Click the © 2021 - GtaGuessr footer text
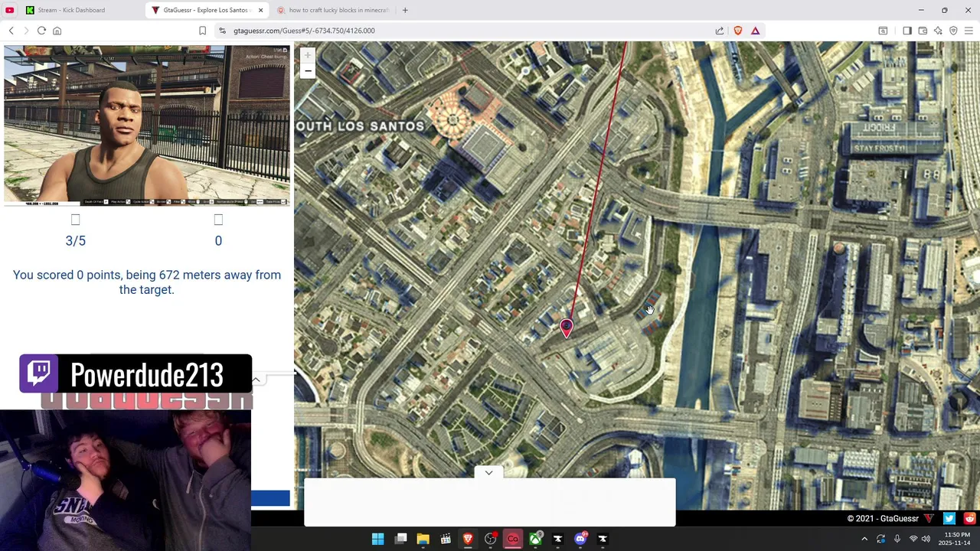 coord(883,518)
